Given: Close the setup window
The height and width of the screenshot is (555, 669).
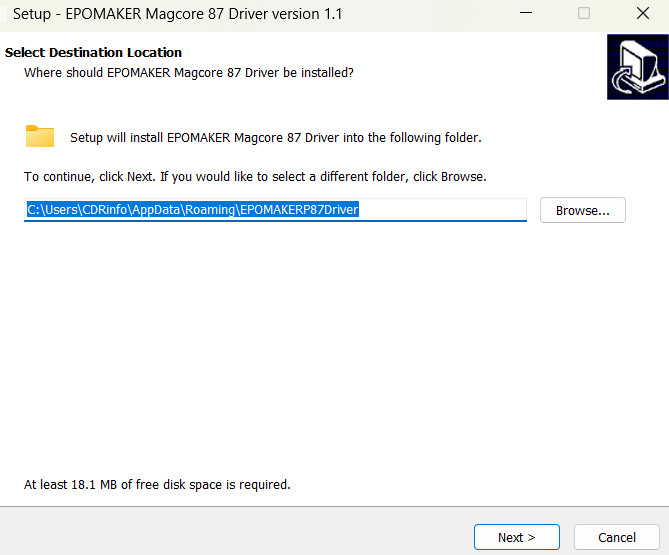Looking at the screenshot, I should pyautogui.click(x=643, y=13).
